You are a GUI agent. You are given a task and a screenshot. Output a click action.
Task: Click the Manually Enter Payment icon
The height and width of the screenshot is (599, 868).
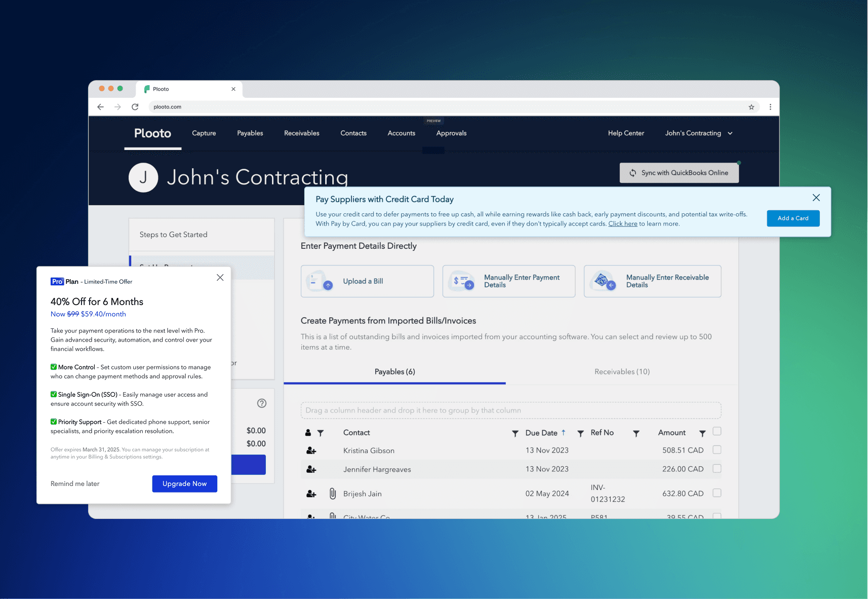point(461,281)
